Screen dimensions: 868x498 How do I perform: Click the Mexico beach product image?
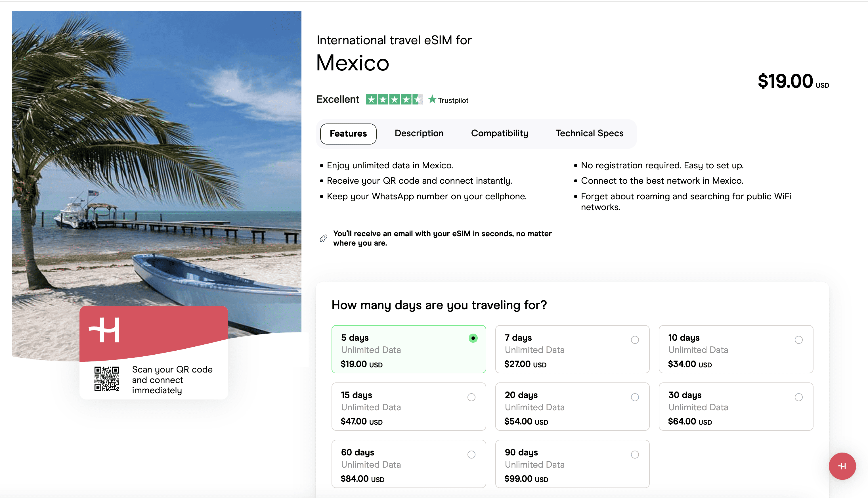(156, 154)
